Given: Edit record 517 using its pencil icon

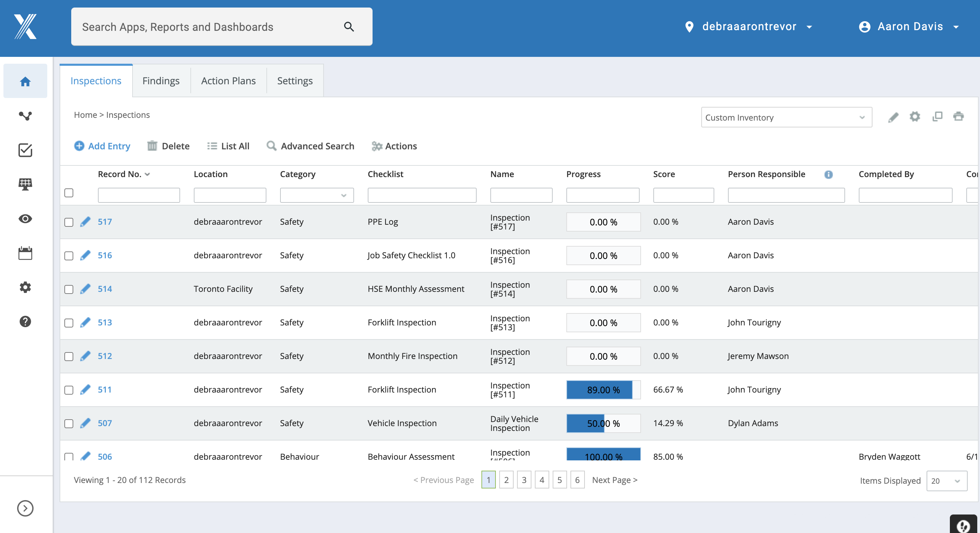Looking at the screenshot, I should tap(85, 222).
